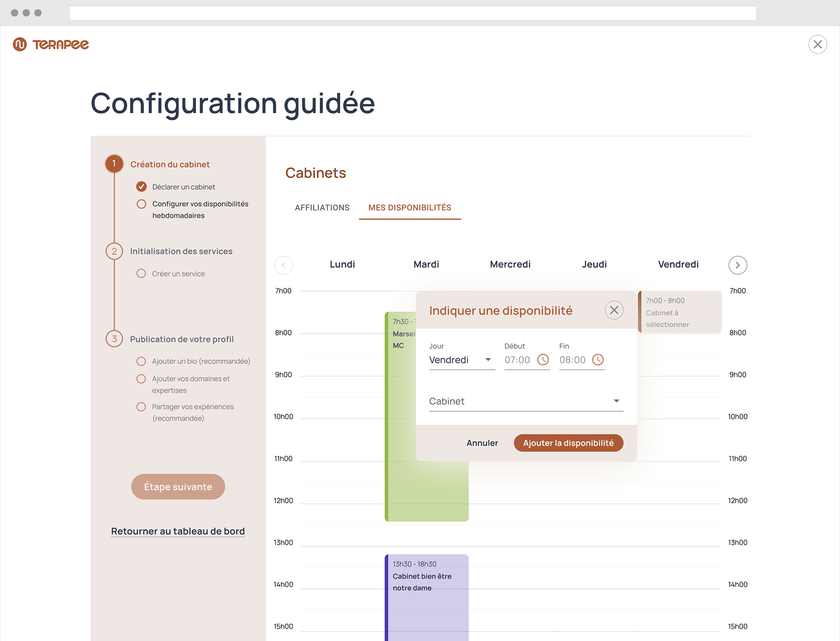
Task: Select 'Configurer vos disponibilités hebdomadaires' radio circle
Action: coord(141,204)
